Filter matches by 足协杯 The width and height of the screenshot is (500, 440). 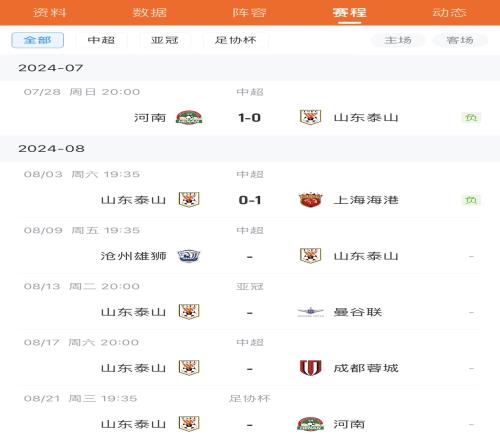(x=236, y=40)
